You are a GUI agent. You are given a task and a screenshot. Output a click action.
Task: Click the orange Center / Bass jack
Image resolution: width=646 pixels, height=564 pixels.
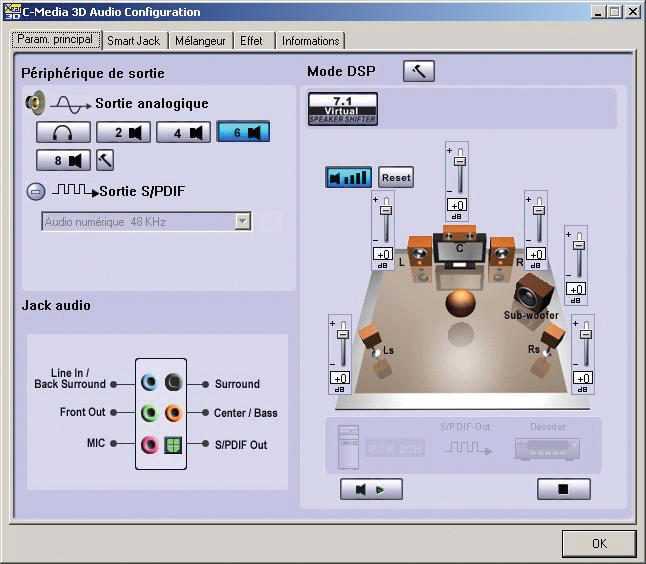(173, 413)
